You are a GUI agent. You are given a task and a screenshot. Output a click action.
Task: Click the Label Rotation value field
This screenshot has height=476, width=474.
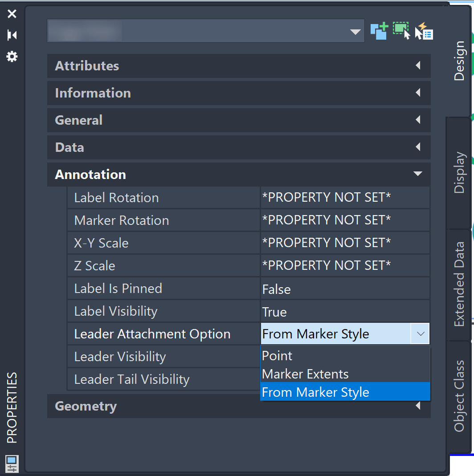tap(345, 198)
